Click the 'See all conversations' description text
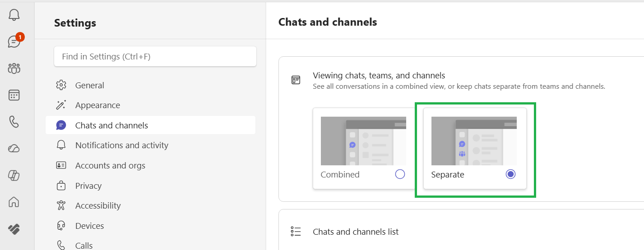This screenshot has height=250, width=644. 459,86
